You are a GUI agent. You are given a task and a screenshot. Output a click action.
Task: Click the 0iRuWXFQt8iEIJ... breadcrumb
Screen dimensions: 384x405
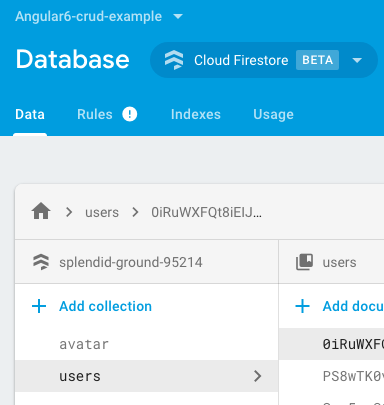point(206,212)
